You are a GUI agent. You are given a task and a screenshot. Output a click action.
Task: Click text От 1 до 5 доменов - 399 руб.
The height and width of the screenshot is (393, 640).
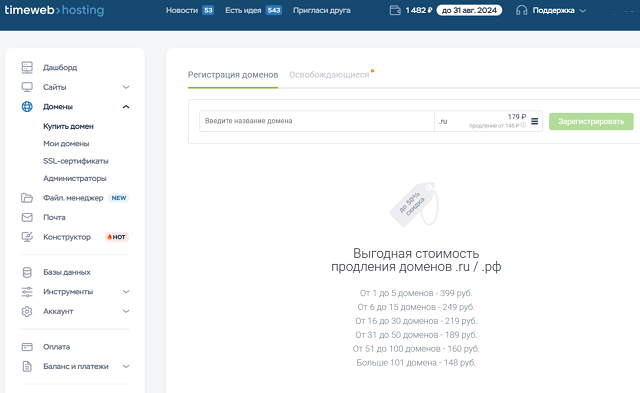pyautogui.click(x=416, y=293)
